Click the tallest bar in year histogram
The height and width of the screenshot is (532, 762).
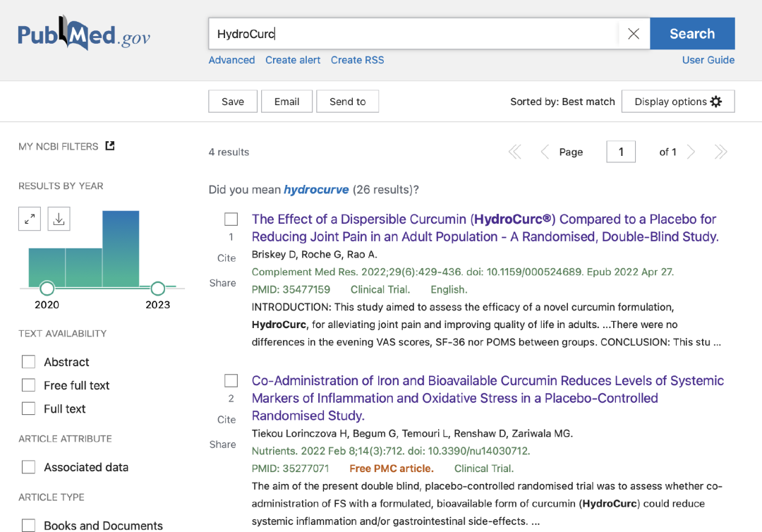click(x=121, y=248)
